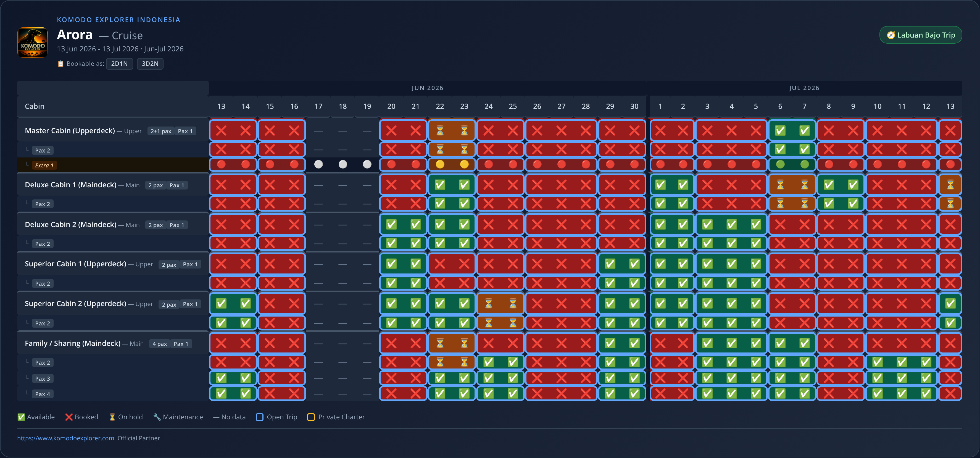The height and width of the screenshot is (458, 980).
Task: Click the Komodo Explorer logo image
Action: [33, 42]
